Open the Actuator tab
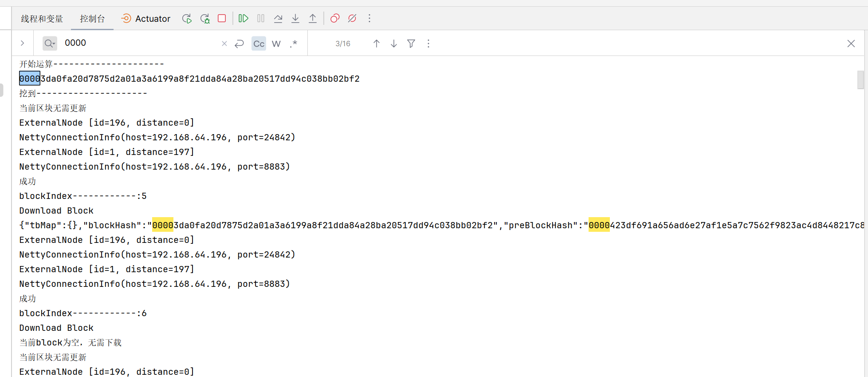This screenshot has height=377, width=868. click(146, 19)
